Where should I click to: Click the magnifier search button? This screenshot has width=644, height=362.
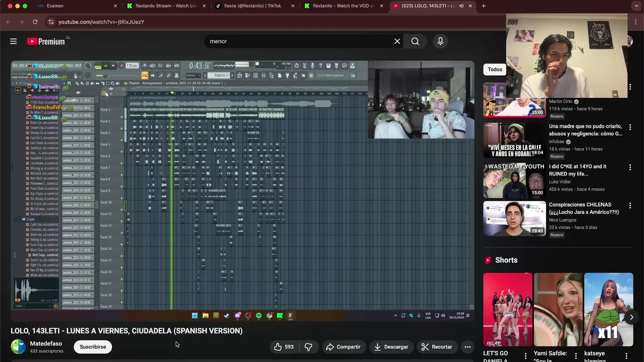pos(415,41)
